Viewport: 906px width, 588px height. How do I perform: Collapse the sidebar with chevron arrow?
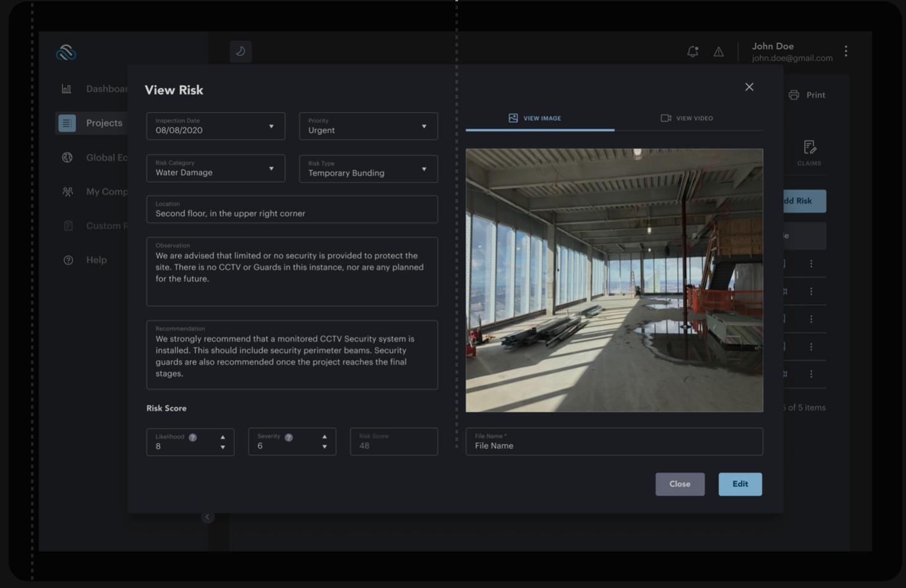[x=208, y=517]
